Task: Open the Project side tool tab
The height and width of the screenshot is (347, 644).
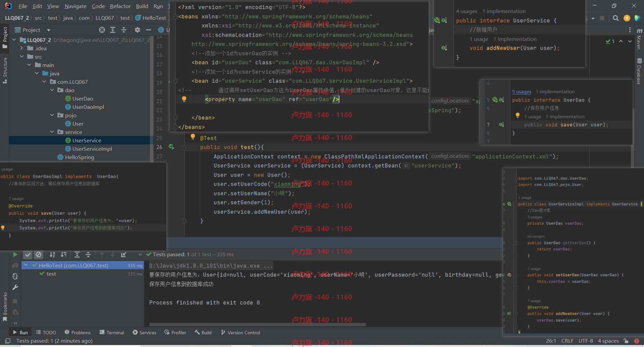Action: (x=5, y=37)
